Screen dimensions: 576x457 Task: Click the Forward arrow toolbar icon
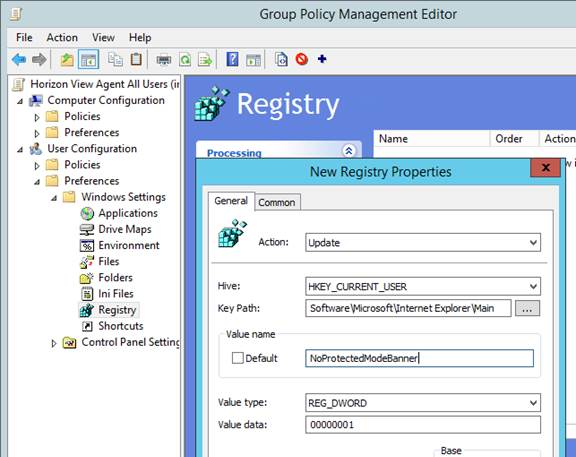39,59
